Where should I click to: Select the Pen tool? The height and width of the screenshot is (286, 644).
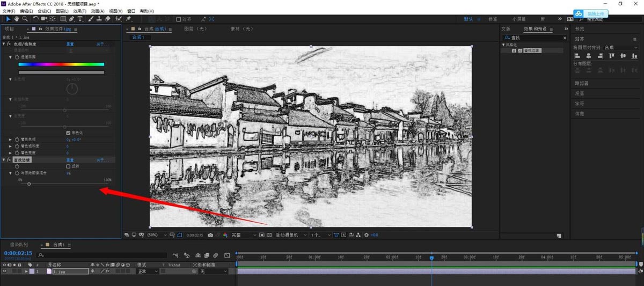(72, 19)
